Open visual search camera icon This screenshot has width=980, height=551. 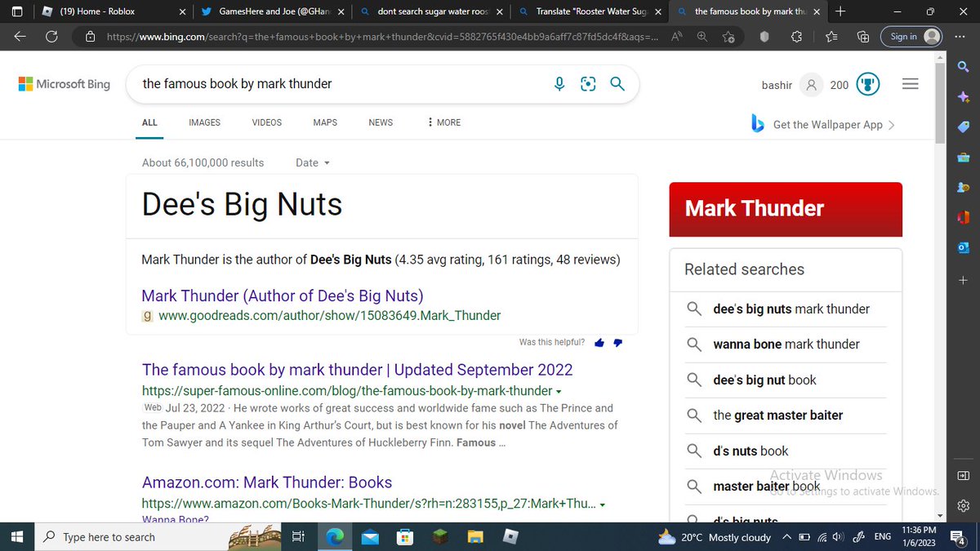pos(588,83)
